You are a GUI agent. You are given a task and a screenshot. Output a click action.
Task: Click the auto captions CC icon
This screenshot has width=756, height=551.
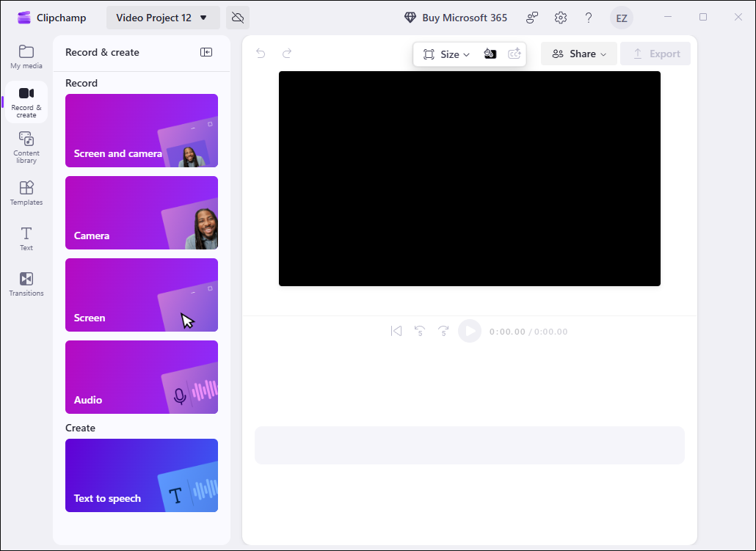click(x=514, y=54)
